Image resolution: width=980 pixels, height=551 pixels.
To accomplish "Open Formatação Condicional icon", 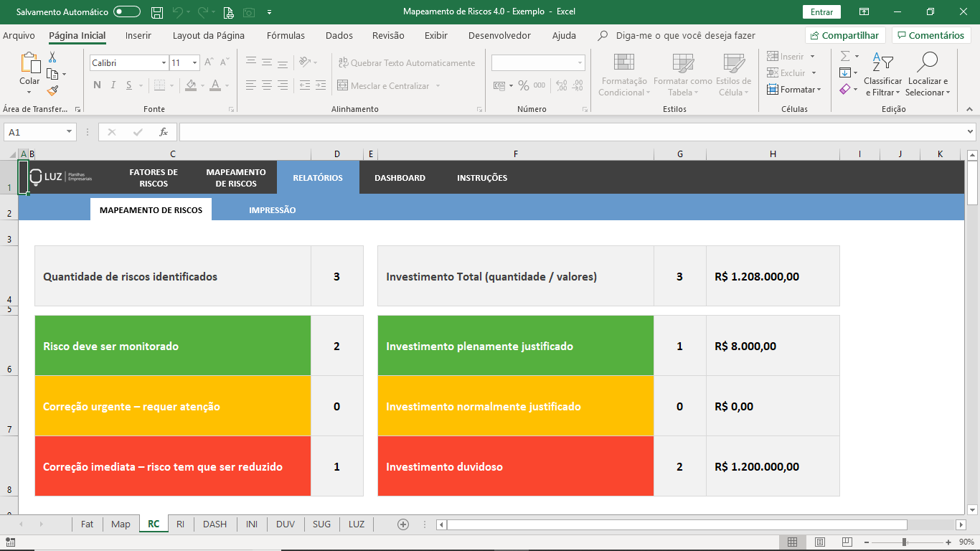I will pos(623,64).
